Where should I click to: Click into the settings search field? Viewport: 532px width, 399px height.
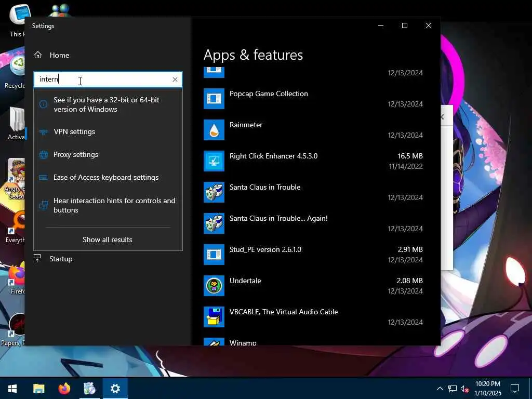[108, 79]
